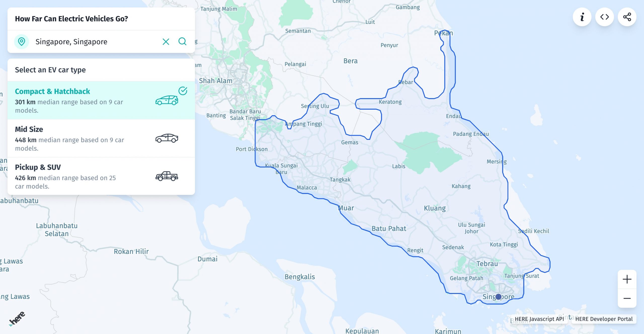Zoom in with plus button
Viewport: 644px width, 334px height.
pos(627,279)
